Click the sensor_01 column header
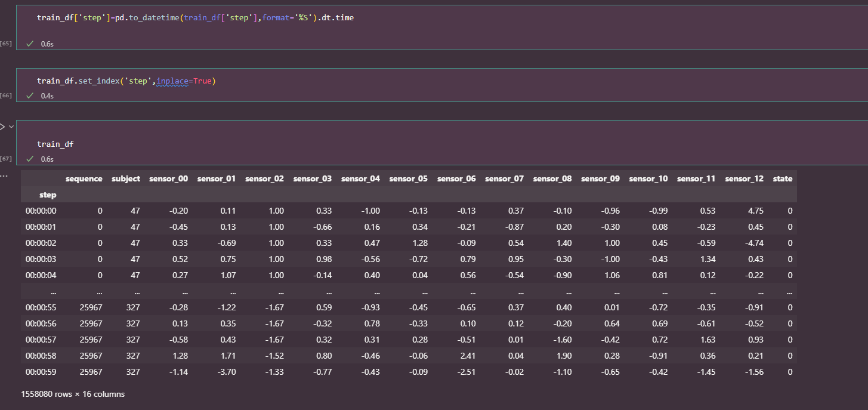The height and width of the screenshot is (410, 868). 217,178
